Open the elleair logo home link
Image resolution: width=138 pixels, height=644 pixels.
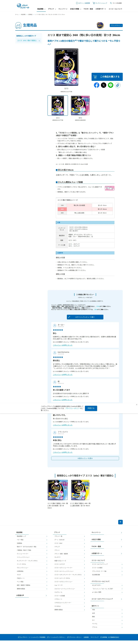(x=23, y=6)
